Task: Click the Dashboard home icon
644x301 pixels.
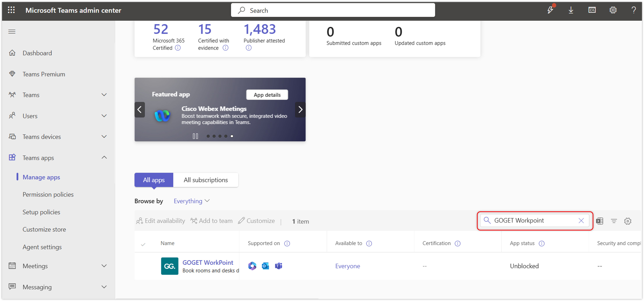Action: click(12, 53)
